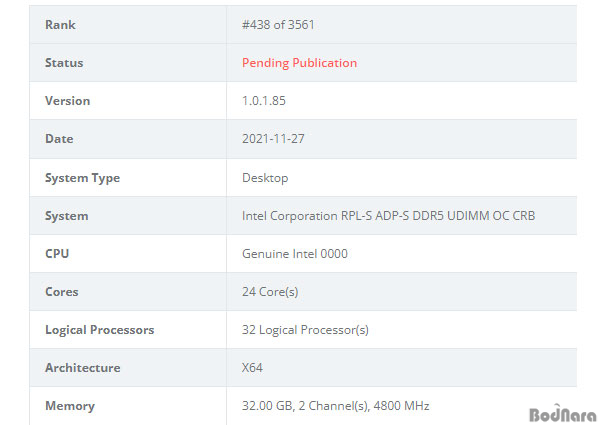Click the Version label cell
Image resolution: width=600 pixels, height=425 pixels.
(x=67, y=101)
